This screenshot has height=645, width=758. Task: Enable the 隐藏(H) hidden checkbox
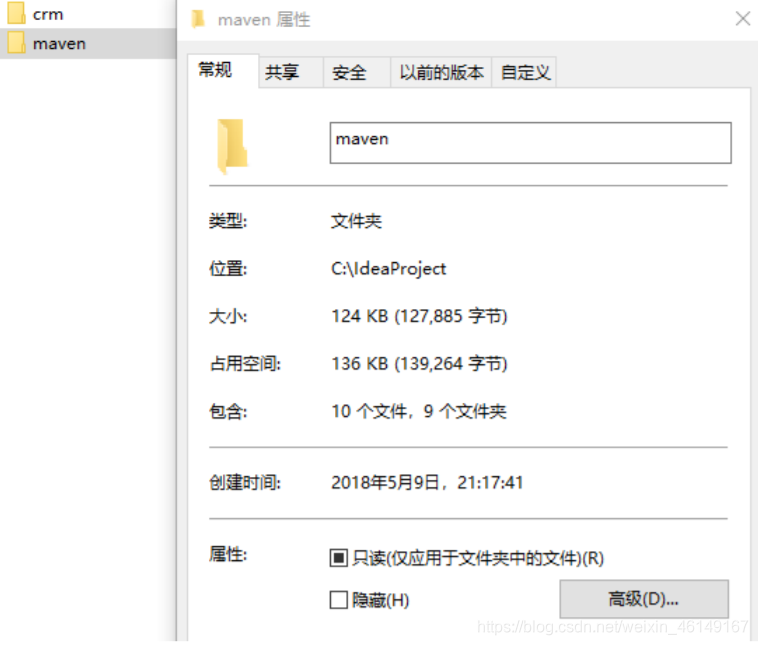338,600
